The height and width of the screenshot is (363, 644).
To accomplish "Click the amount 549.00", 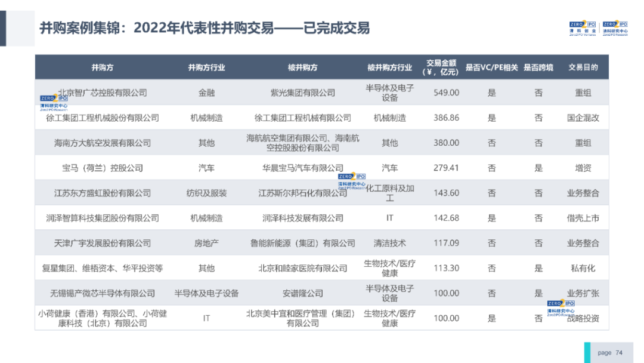I will tap(447, 93).
